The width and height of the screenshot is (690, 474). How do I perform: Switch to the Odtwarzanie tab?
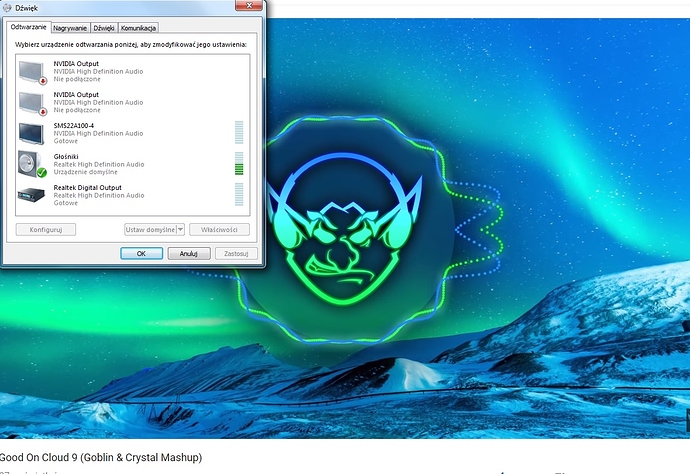(29, 27)
